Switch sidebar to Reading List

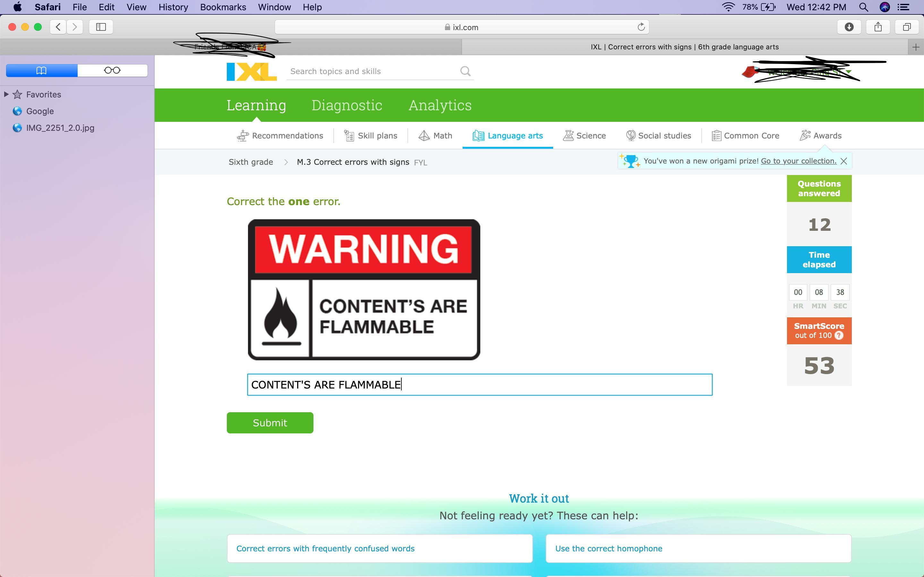coord(112,71)
